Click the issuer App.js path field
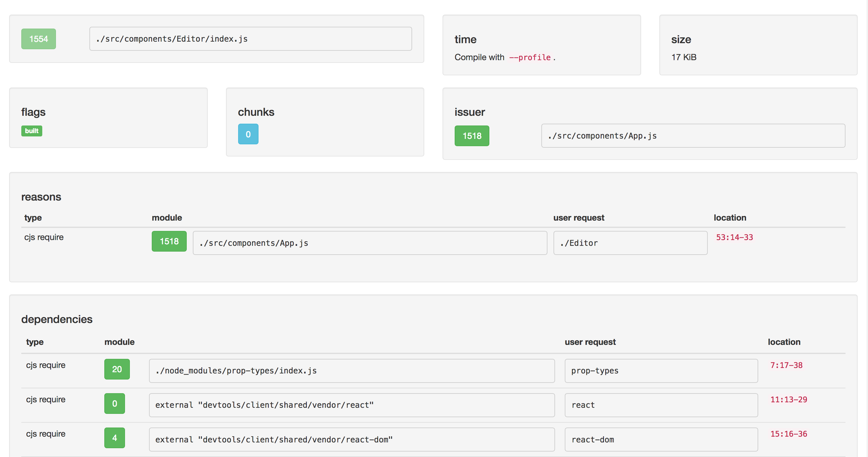 693,136
